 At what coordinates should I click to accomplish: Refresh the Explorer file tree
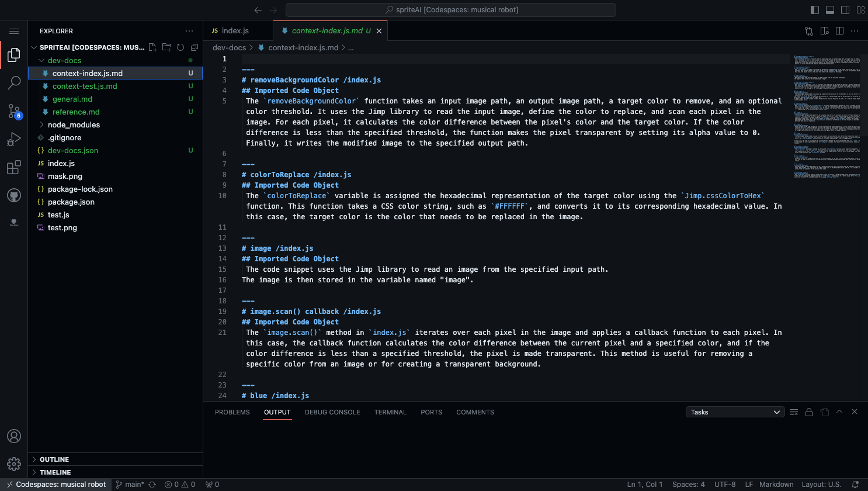click(x=180, y=47)
